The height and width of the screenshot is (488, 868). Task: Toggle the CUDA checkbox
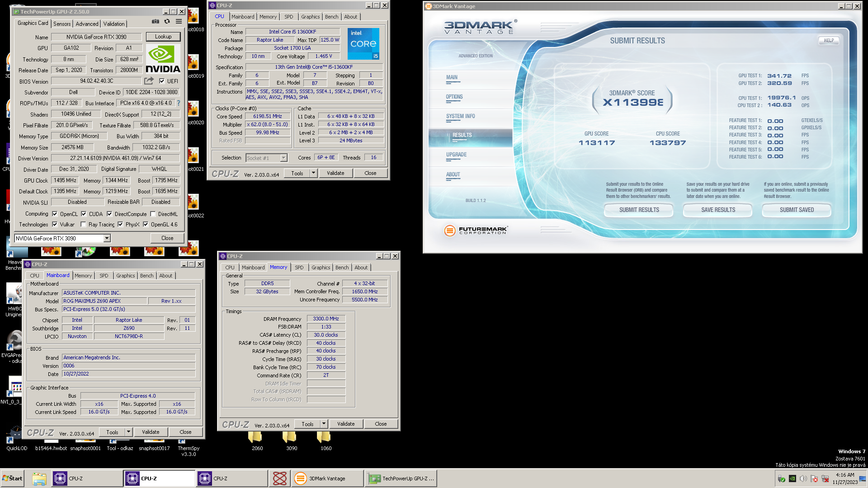point(84,214)
